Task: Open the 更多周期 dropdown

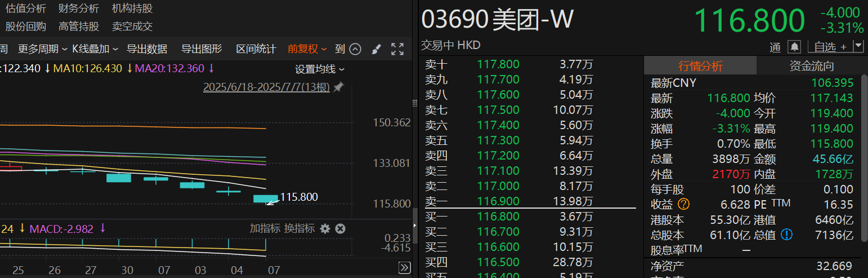Action: [x=43, y=49]
